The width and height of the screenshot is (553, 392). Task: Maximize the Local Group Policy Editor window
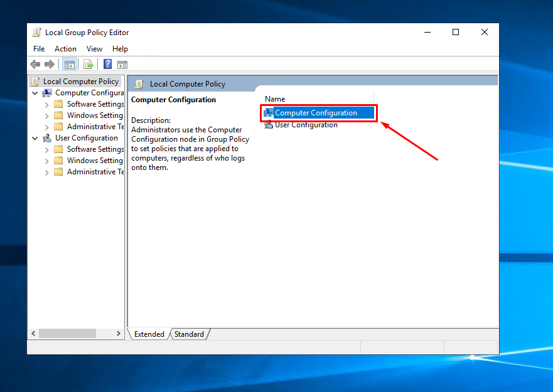(456, 32)
